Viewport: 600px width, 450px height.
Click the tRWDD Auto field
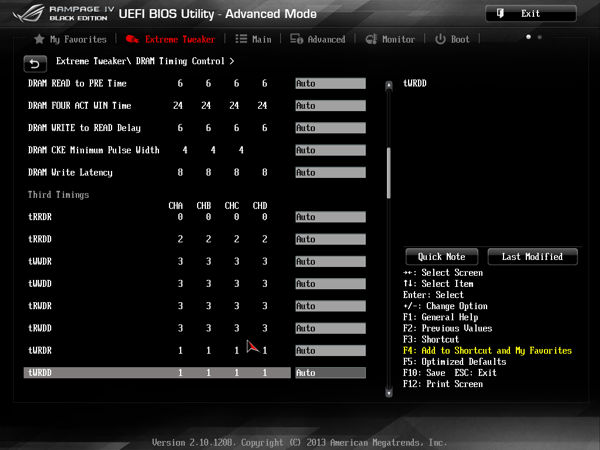pyautogui.click(x=331, y=328)
